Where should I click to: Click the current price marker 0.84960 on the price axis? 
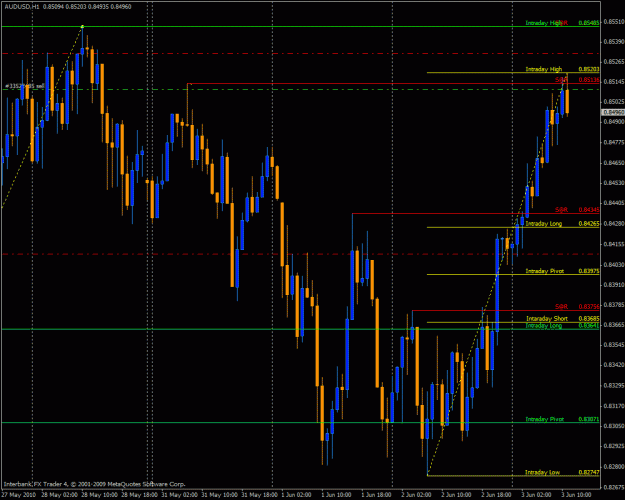pos(613,113)
